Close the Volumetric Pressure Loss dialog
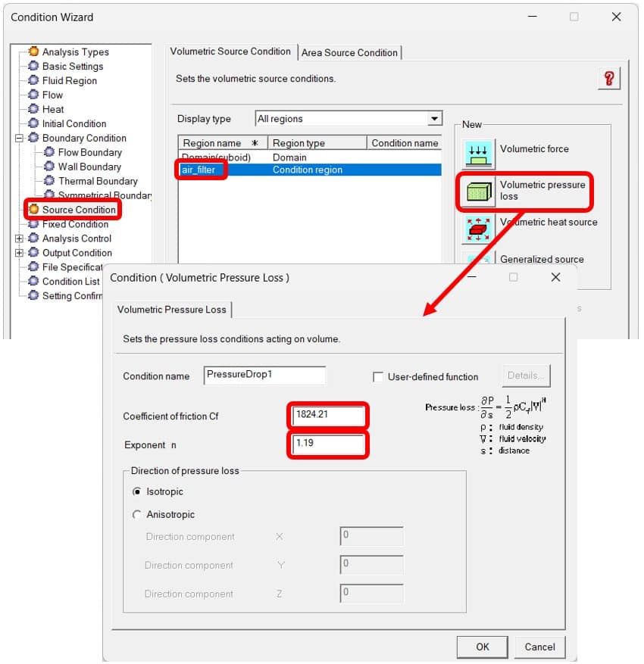 (x=555, y=277)
